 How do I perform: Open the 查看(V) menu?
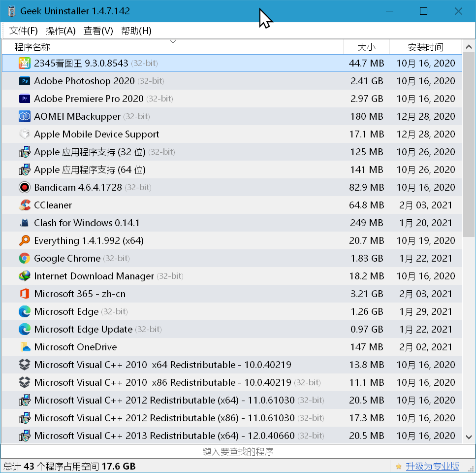[x=98, y=31]
